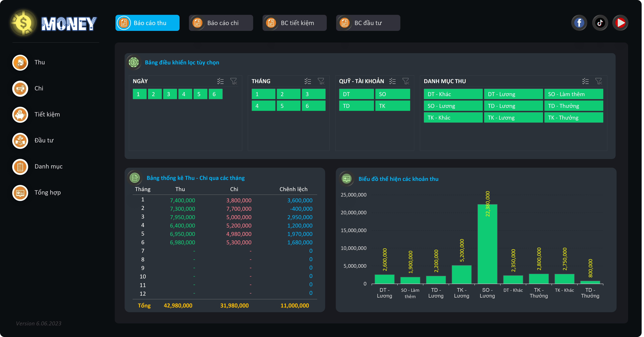Filter by TK - Lương category
This screenshot has width=644, height=337.
point(513,118)
